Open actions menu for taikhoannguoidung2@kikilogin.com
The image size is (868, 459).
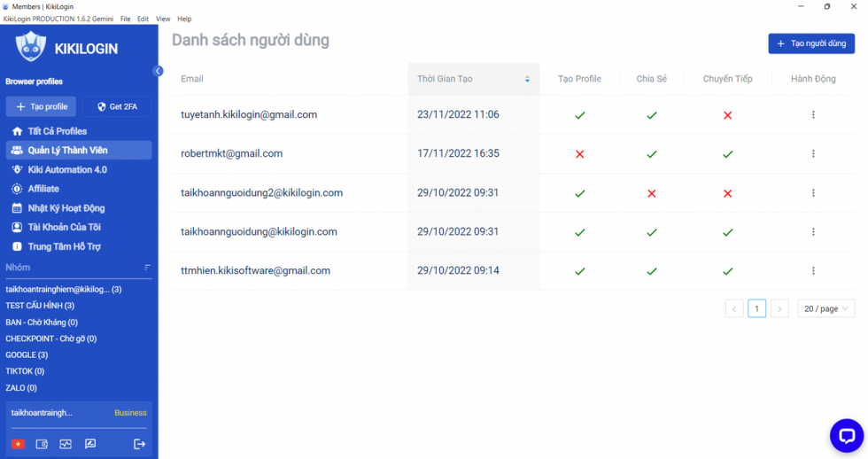(x=813, y=192)
